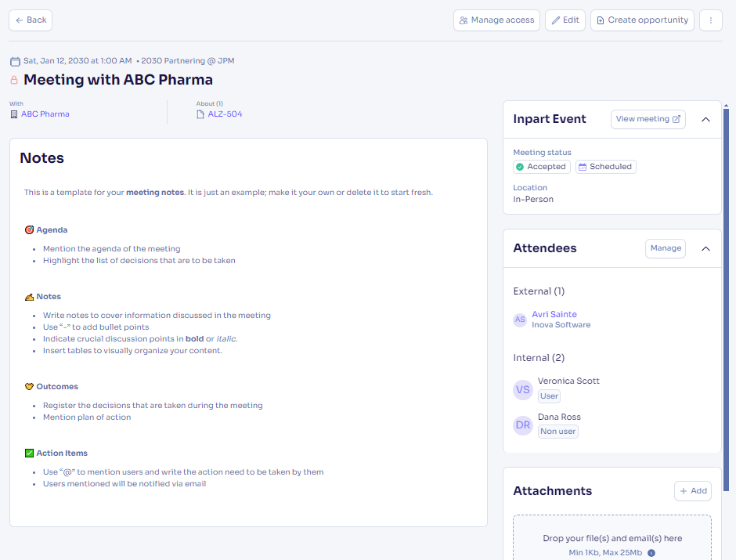Manage the attendees list
Image resolution: width=736 pixels, height=560 pixels.
point(665,248)
